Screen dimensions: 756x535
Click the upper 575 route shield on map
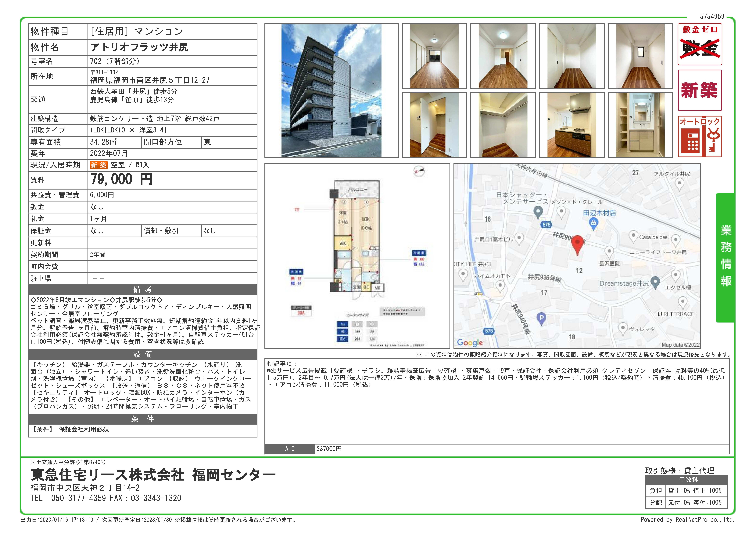[x=546, y=225]
